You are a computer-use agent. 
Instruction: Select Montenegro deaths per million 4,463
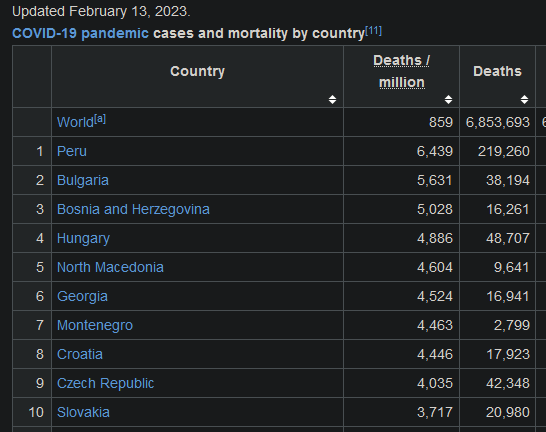pos(435,325)
